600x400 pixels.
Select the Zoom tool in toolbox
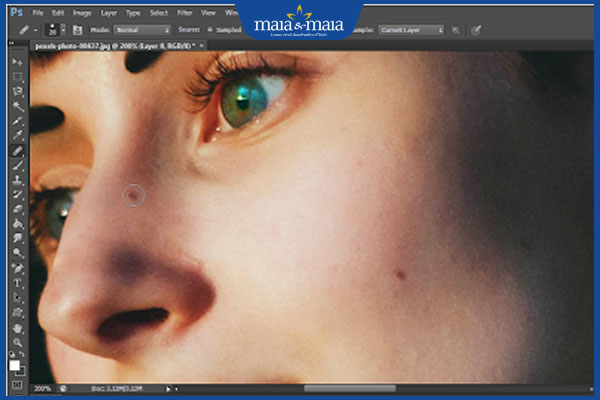[17, 342]
